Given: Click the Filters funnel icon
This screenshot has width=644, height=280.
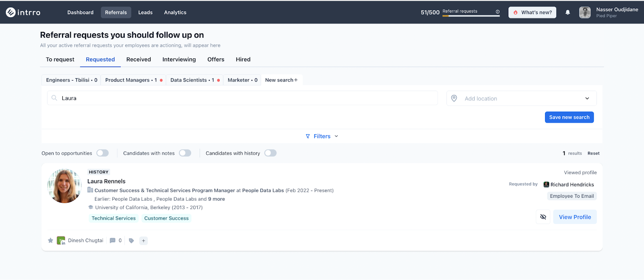Looking at the screenshot, I should point(308,136).
